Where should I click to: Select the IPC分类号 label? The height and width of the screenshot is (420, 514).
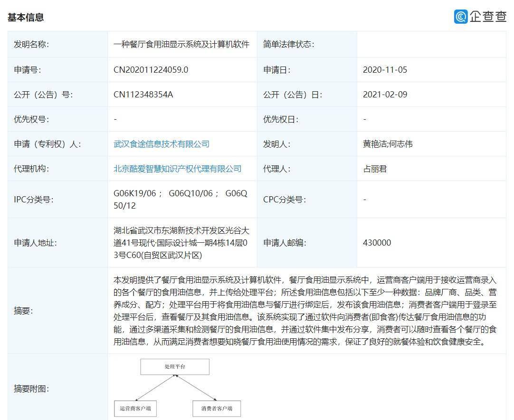coord(33,200)
